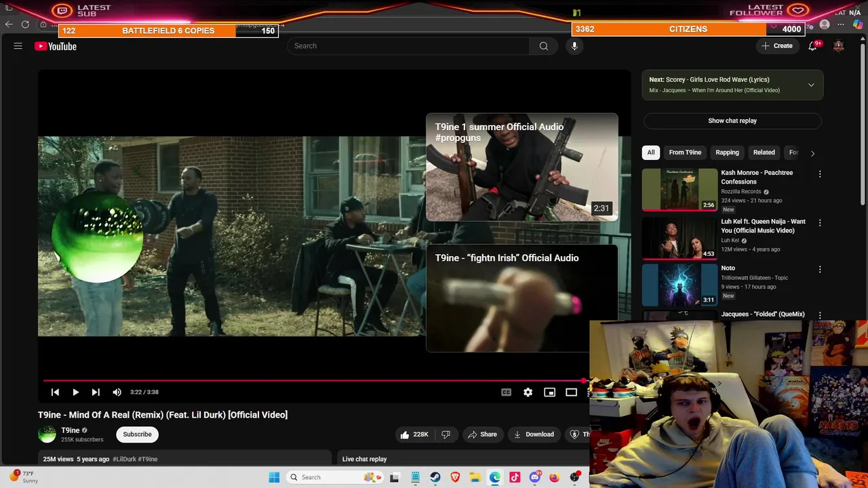Open Kash Monroe Peachtree Confessions thumbnail
Screen dimensions: 868x488
(x=679, y=190)
